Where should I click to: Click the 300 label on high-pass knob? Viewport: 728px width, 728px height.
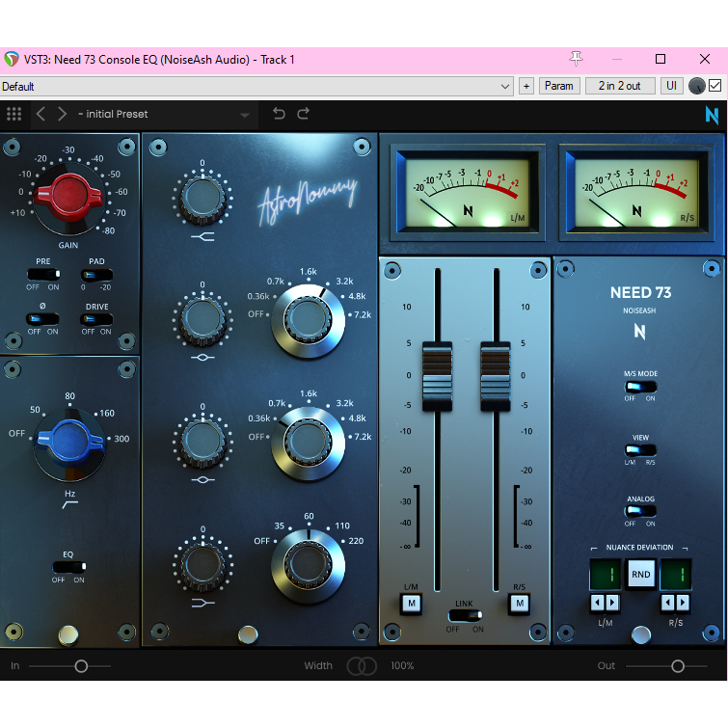pos(121,439)
